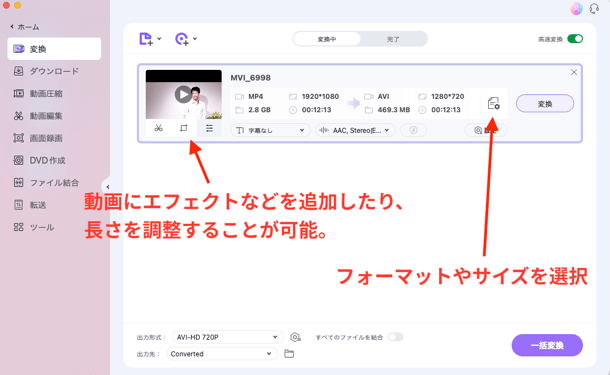The image size is (610, 375).
Task: Expand the load DVD dropdown arrow
Action: 195,39
